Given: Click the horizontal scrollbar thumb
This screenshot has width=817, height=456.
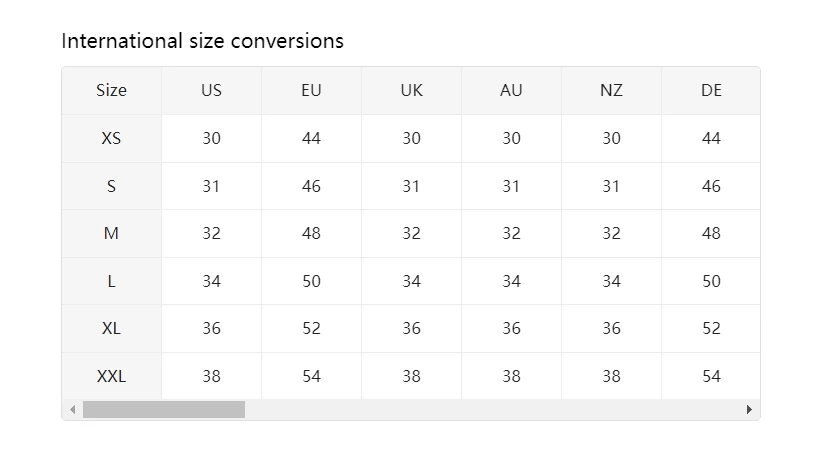Looking at the screenshot, I should [x=164, y=410].
